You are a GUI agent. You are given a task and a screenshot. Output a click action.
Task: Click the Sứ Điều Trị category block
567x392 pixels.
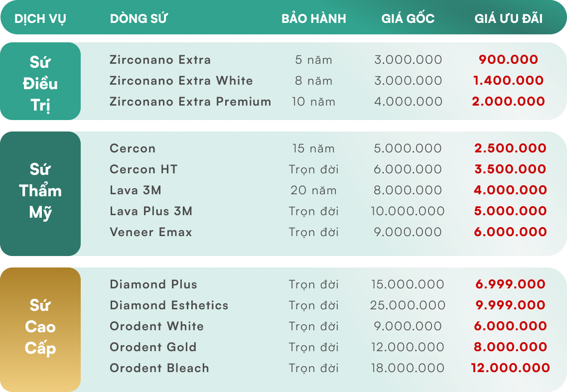pos(40,81)
